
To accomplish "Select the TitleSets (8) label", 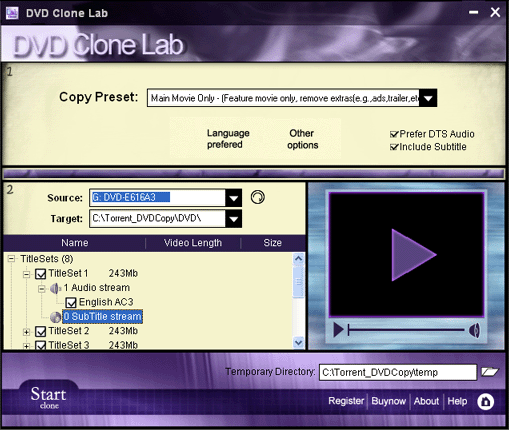I will [x=47, y=259].
